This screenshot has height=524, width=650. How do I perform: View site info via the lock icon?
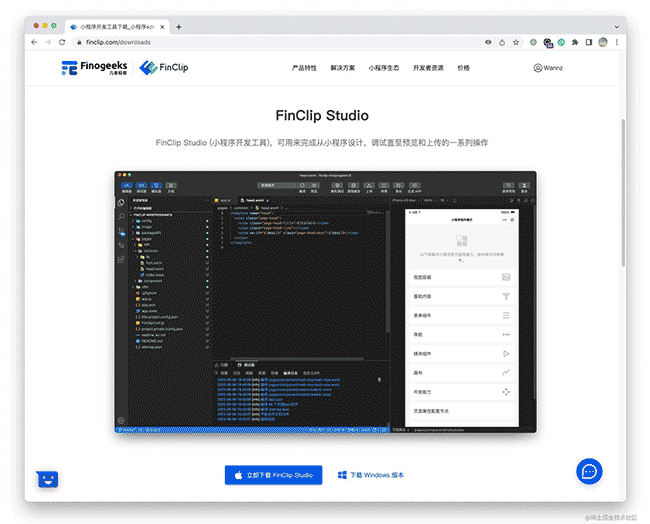pyautogui.click(x=79, y=42)
